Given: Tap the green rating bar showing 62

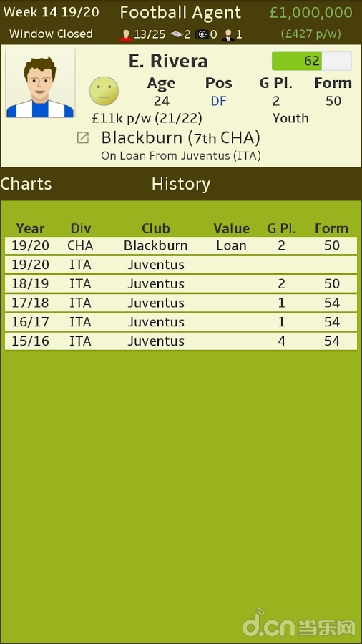Looking at the screenshot, I should (x=311, y=61).
